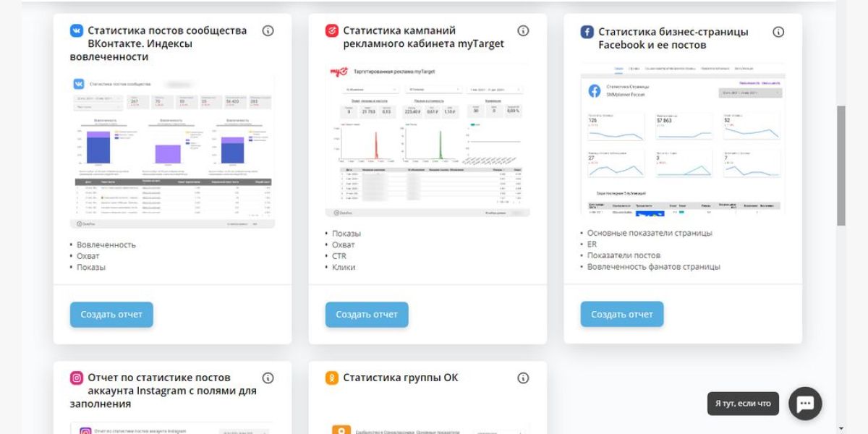Click the VKontakte logo icon
This screenshot has height=434, width=868.
77,30
